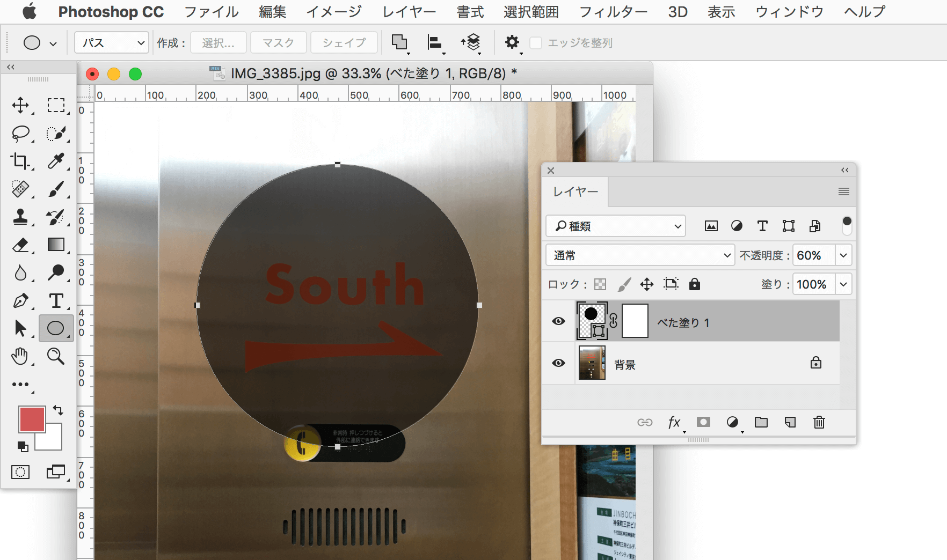Reset default foreground and background colors
947x560 pixels.
click(23, 446)
